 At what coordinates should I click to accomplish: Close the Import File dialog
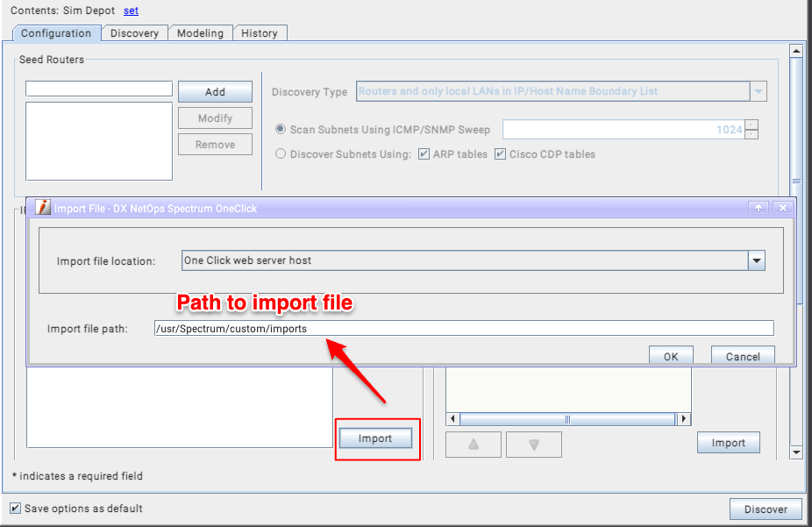tap(783, 208)
